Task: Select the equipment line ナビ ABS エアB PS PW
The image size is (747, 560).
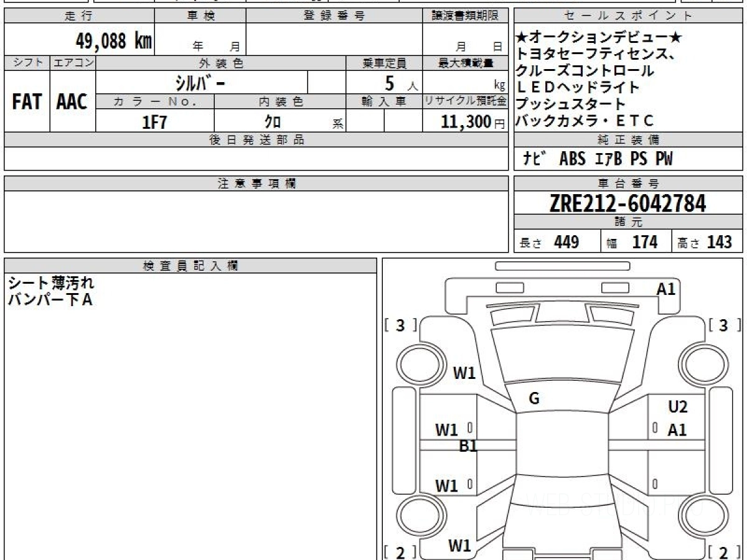Action: click(x=598, y=159)
